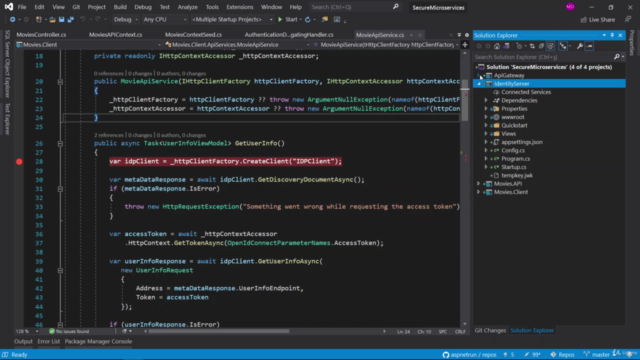The height and width of the screenshot is (360, 640).
Task: Pin the Solution Explorer panel
Action: (612, 36)
